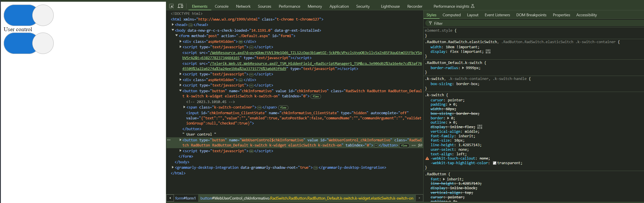Viewport: 644px width, 203px height.
Task: Toggle the device toolbar icon
Action: tap(180, 6)
